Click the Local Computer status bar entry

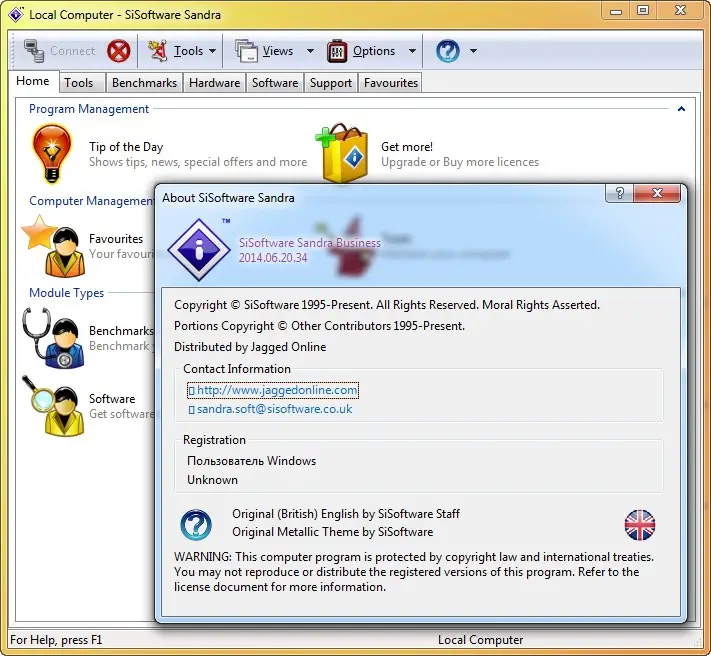tap(481, 640)
